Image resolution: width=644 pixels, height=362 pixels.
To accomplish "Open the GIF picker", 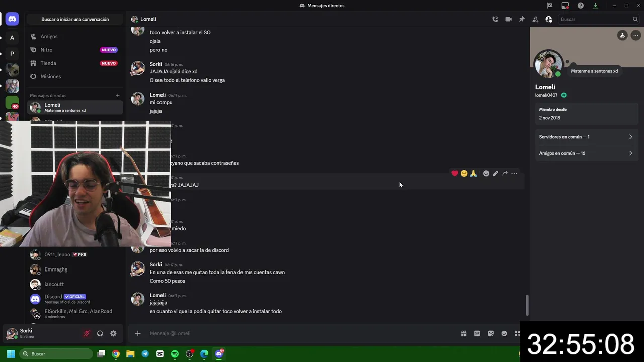I will pyautogui.click(x=477, y=333).
